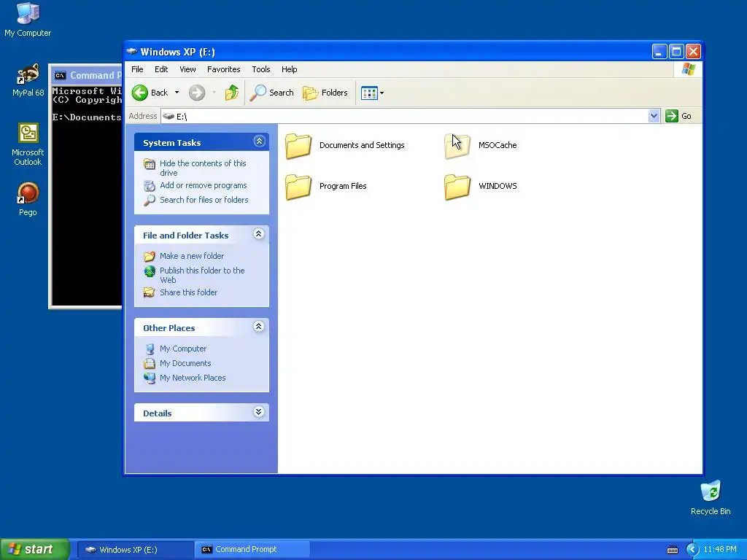Open the Views icon dropdown
Viewport: 747px width, 560px height.
point(372,93)
